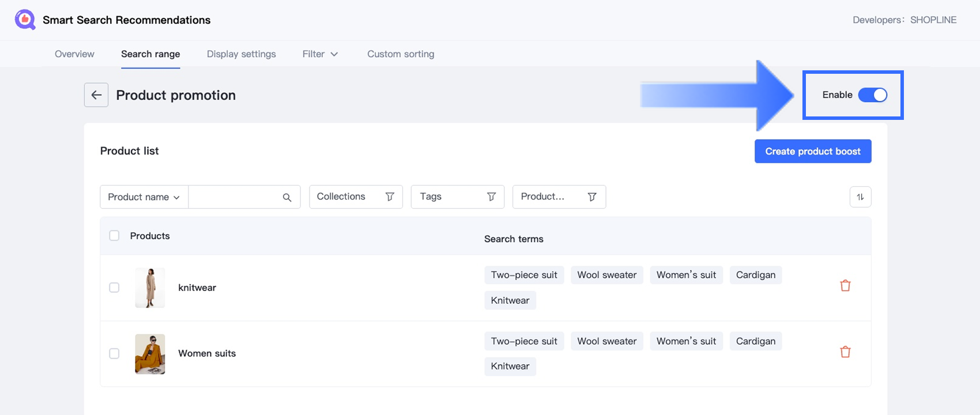Tick the Women suits row checkbox
This screenshot has width=980, height=415.
coord(114,353)
